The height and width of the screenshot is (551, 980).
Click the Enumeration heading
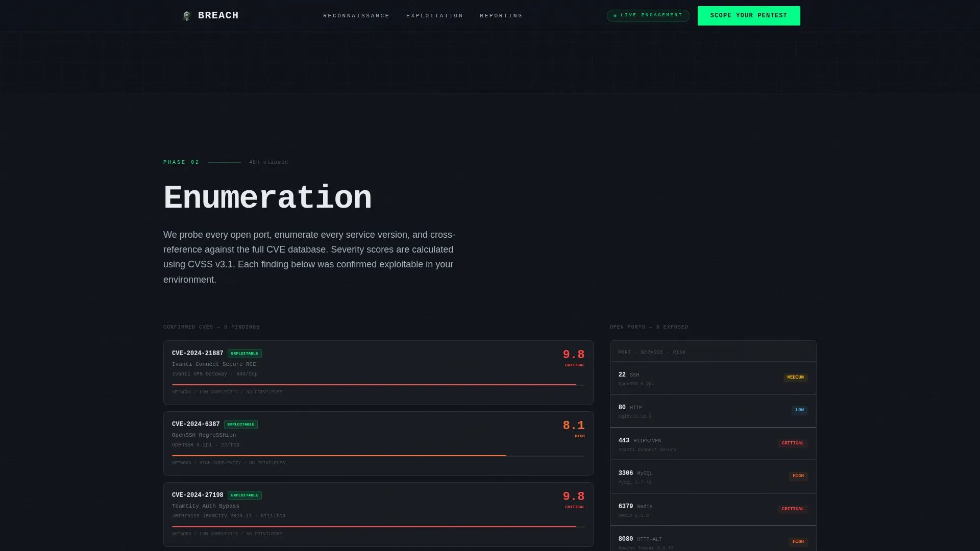(x=267, y=198)
